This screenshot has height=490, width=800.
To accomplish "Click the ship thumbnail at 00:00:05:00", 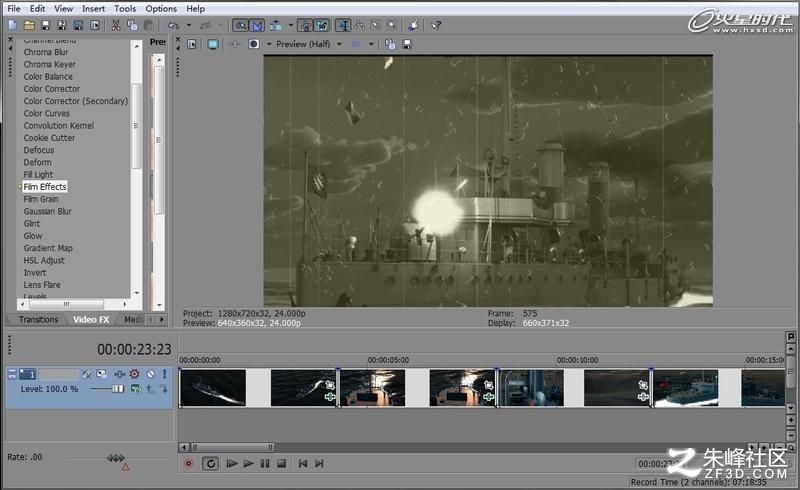I will (372, 388).
